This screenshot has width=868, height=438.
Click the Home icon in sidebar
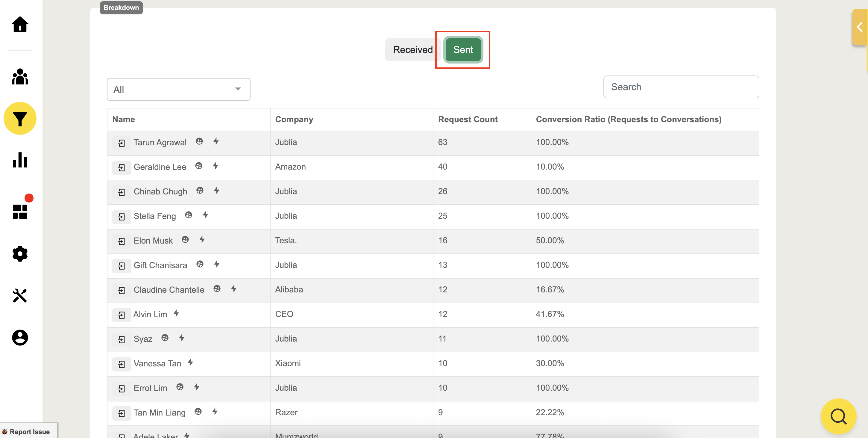[x=20, y=24]
